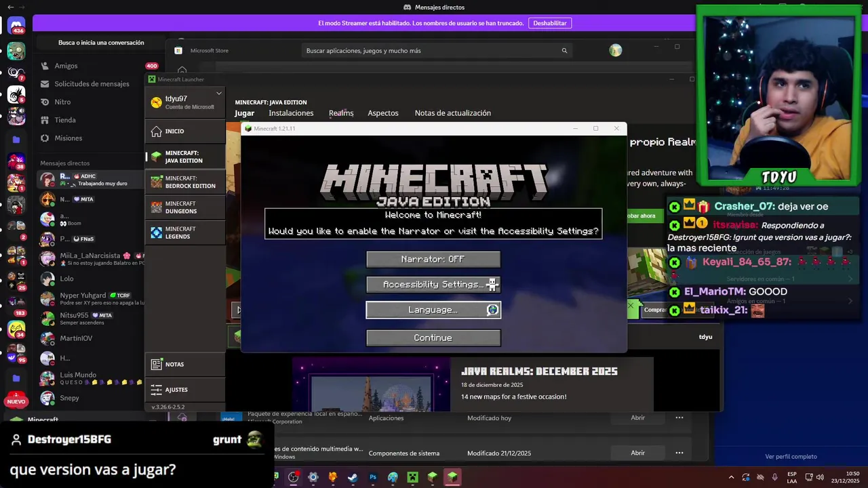Open direct message with MartinIOV
The height and width of the screenshot is (488, 868).
(x=91, y=338)
